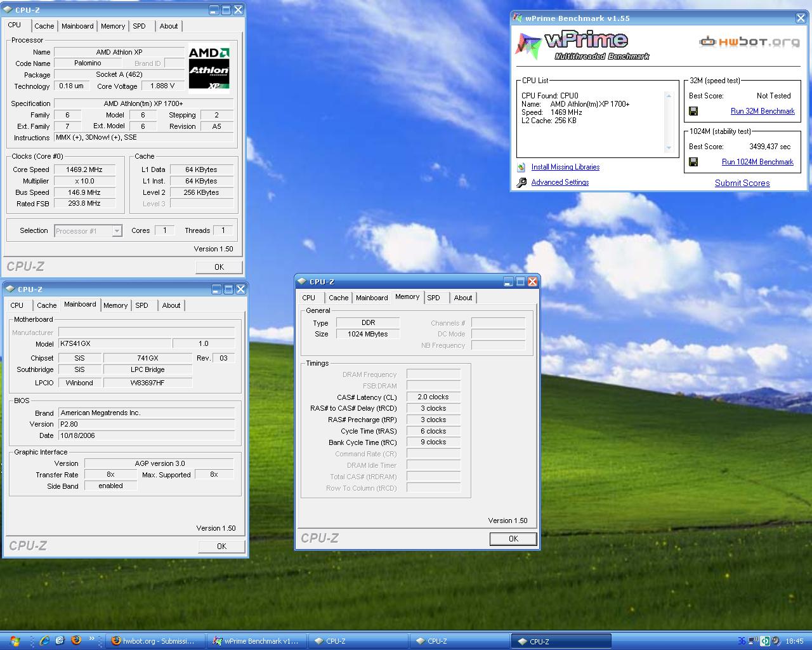Click OK in the top CPU-Z CPU window
The image size is (812, 650).
(219, 267)
